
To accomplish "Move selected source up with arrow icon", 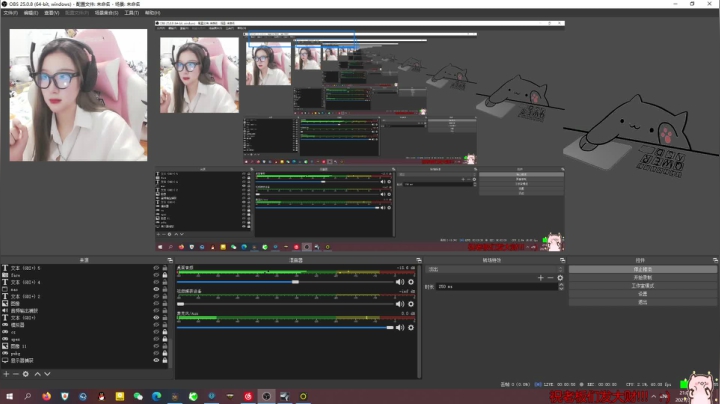I will pyautogui.click(x=38, y=374).
